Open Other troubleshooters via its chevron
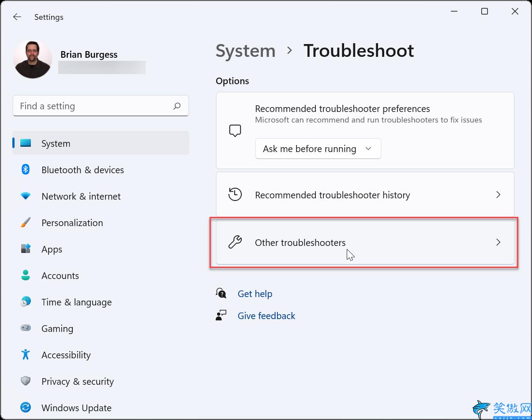 click(x=498, y=242)
